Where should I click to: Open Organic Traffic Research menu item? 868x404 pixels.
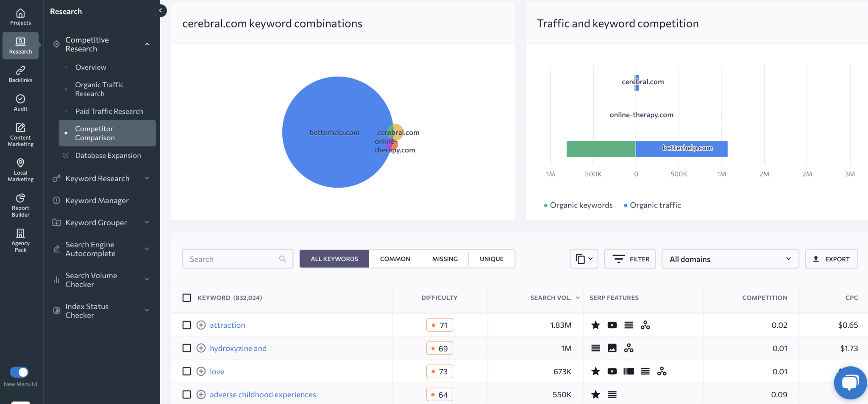[99, 89]
